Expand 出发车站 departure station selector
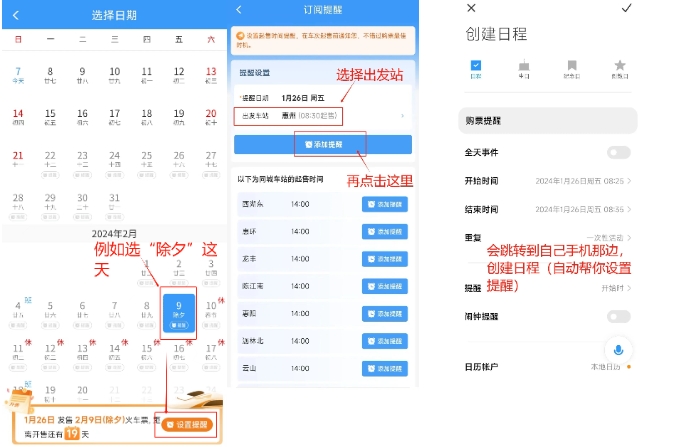The image size is (680, 447). click(x=322, y=116)
